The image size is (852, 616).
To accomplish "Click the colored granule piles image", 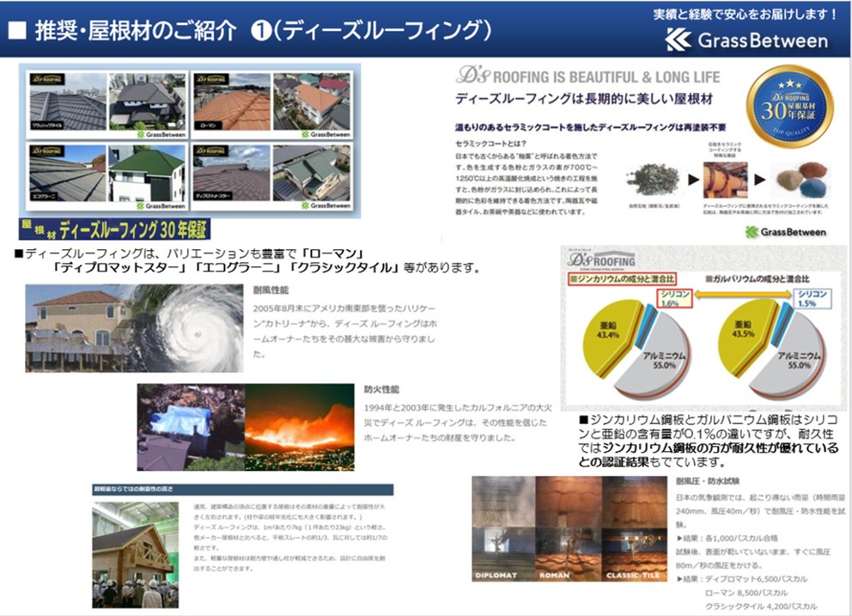I will [x=801, y=180].
